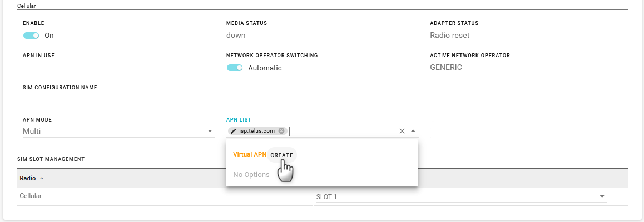The image size is (644, 222).
Task: Click the Radio column header
Action: tap(27, 179)
